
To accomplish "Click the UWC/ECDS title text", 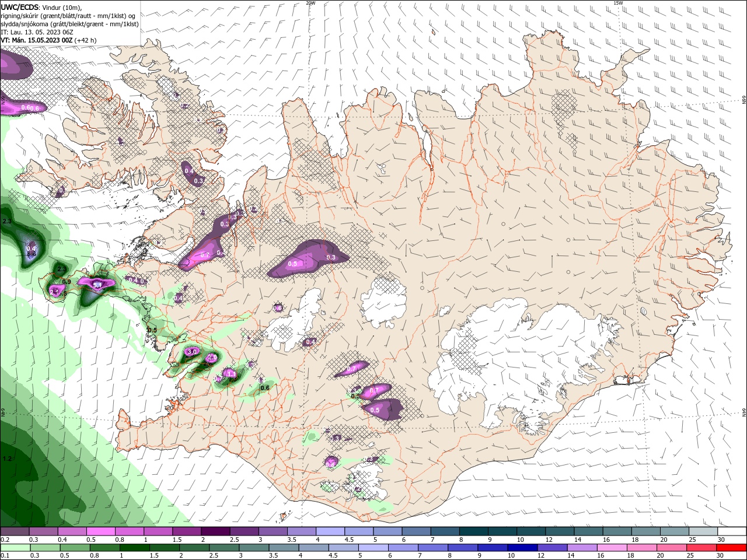I will [x=20, y=7].
